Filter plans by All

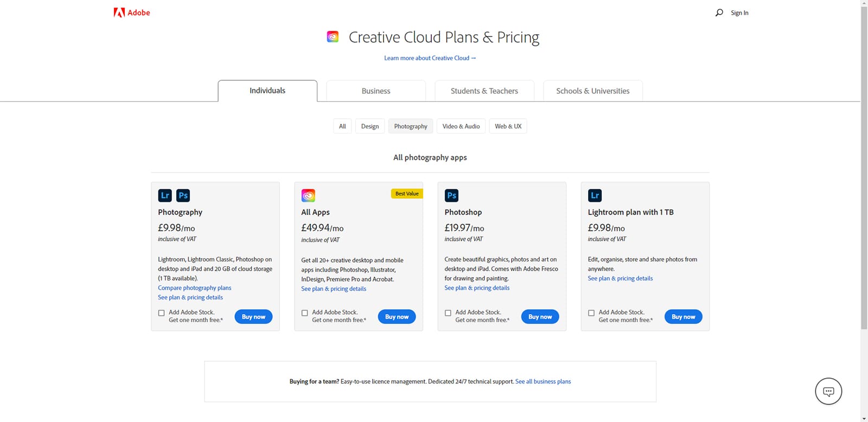click(342, 126)
